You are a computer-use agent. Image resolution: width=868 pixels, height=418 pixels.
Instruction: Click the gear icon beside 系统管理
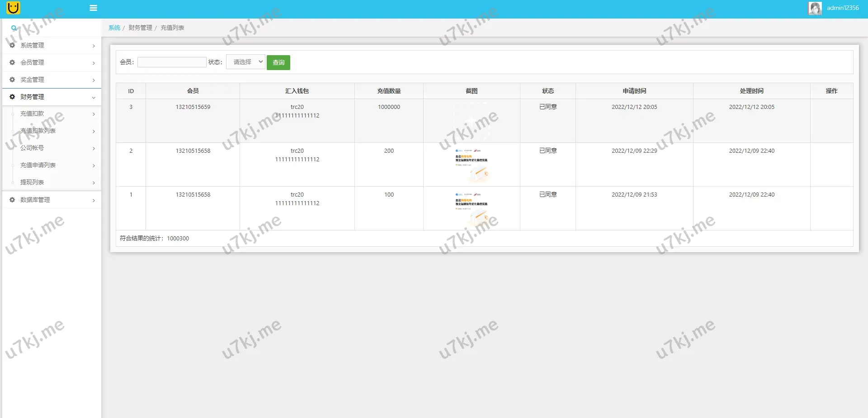click(12, 45)
